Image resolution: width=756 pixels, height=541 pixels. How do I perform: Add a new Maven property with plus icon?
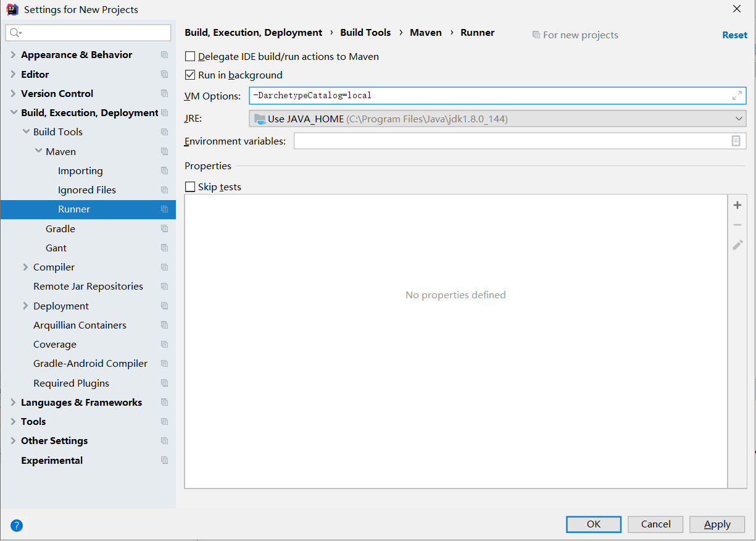tap(737, 204)
